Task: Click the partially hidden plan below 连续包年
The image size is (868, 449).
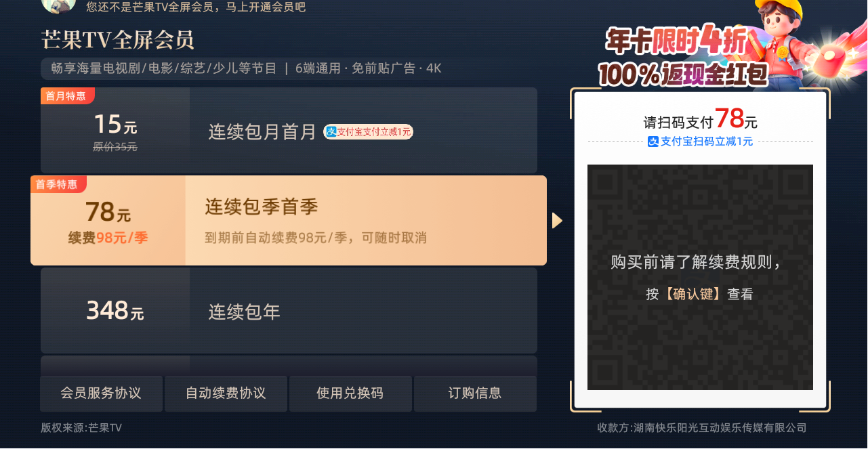Action: 289,366
